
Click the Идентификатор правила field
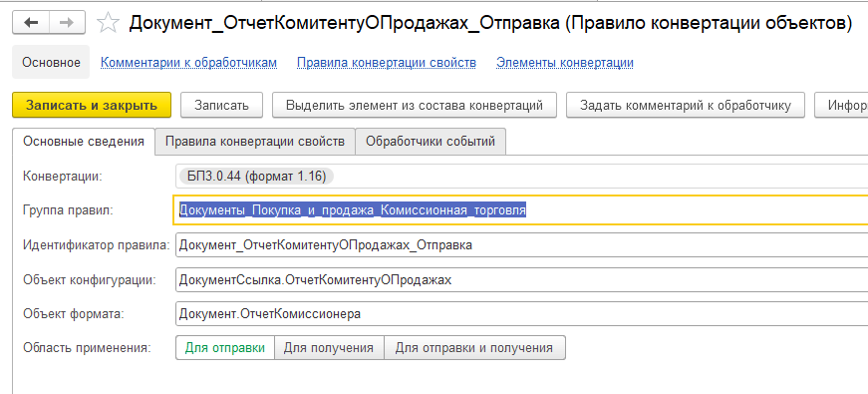(521, 245)
